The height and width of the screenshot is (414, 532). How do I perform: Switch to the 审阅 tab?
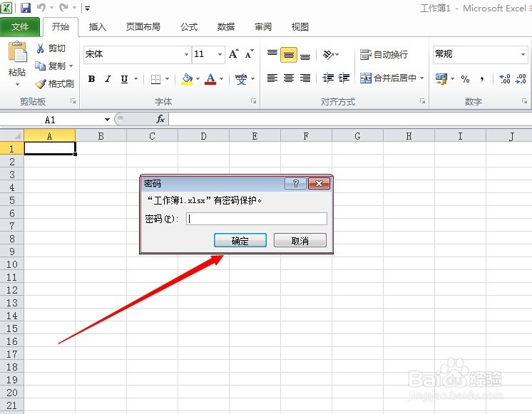(263, 27)
